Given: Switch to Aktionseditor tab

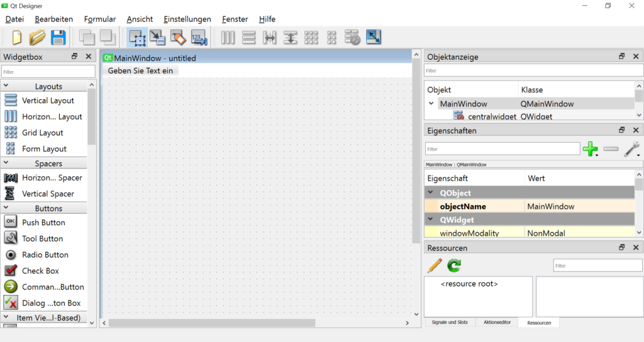Looking at the screenshot, I should 497,323.
